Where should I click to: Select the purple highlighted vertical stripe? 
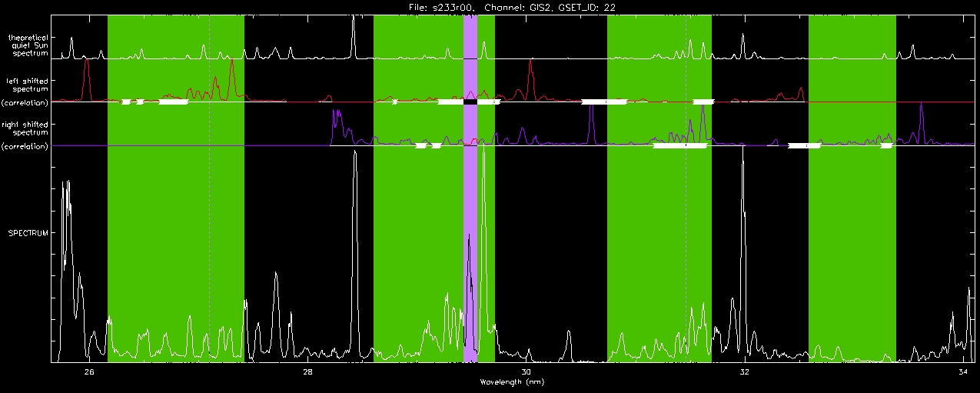coord(470,188)
